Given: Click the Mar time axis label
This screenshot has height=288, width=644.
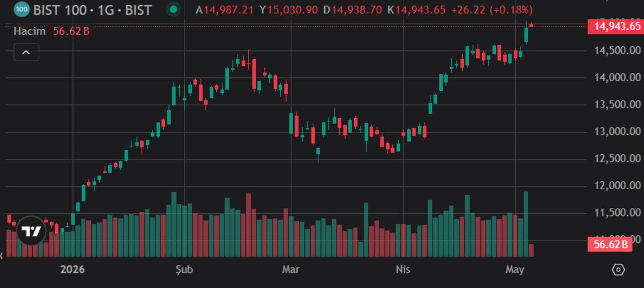Looking at the screenshot, I should coord(290,269).
